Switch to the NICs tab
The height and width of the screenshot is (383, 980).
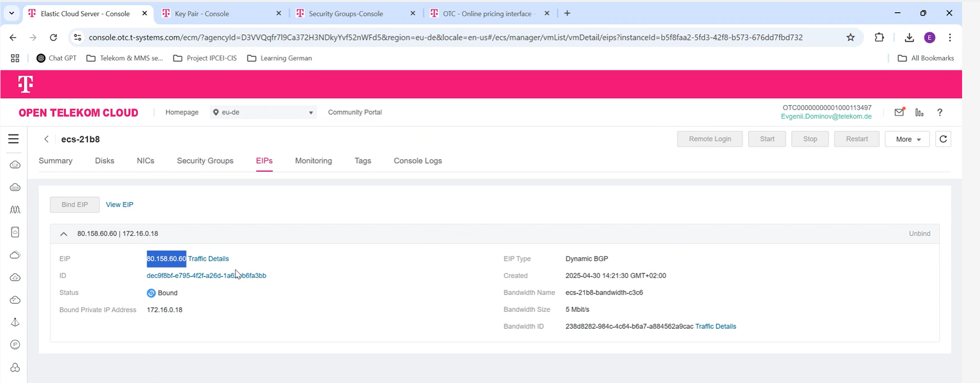146,161
